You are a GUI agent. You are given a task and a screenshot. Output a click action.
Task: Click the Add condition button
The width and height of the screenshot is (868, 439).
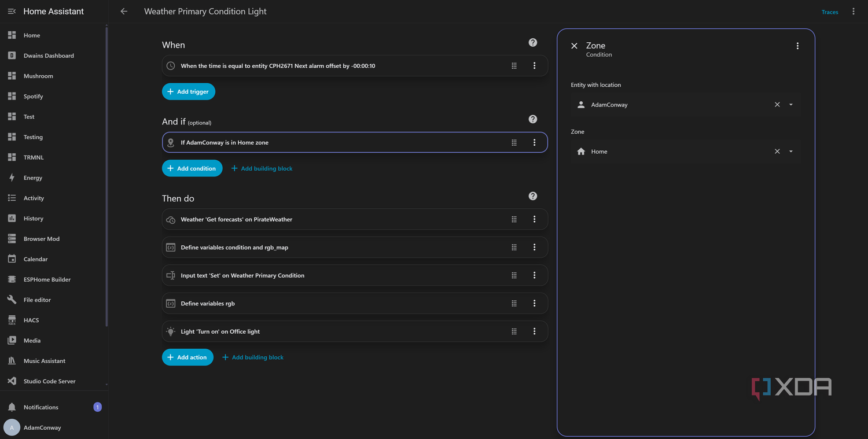192,168
